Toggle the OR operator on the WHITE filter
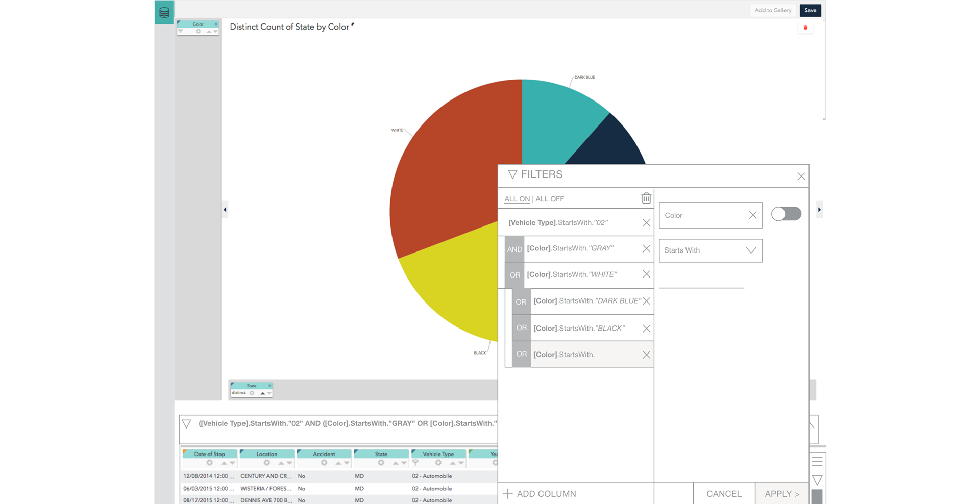 [x=514, y=275]
